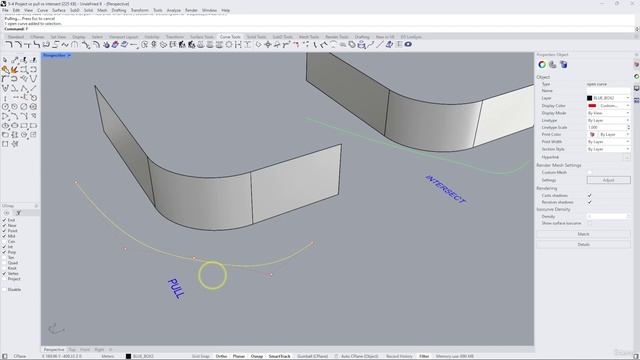
Task: Click the Details button in Properties
Action: click(583, 244)
